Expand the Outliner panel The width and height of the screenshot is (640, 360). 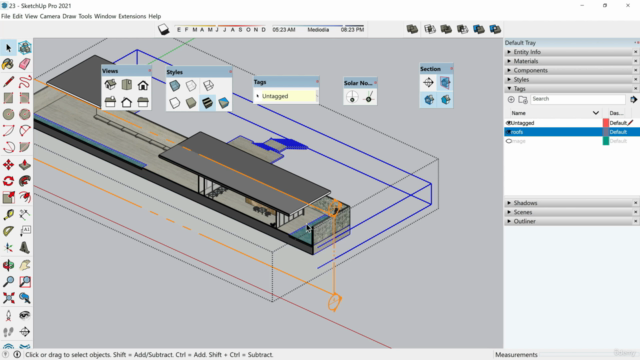509,221
